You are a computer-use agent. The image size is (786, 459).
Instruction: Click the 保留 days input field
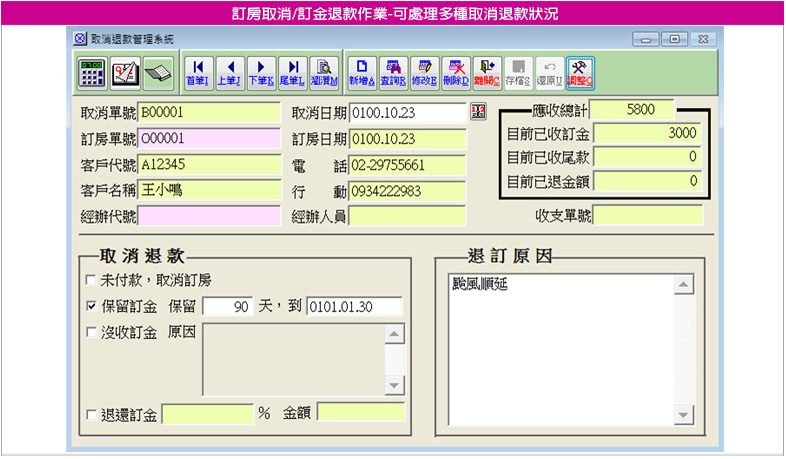[227, 307]
